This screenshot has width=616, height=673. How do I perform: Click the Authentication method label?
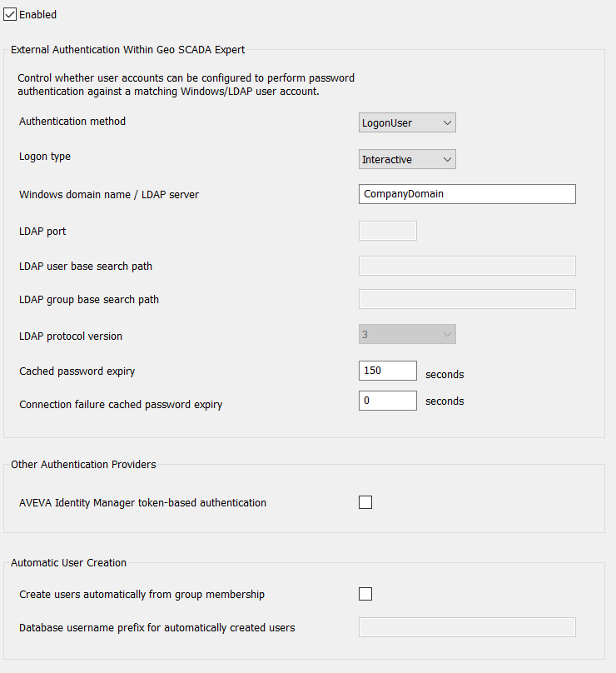click(x=72, y=122)
